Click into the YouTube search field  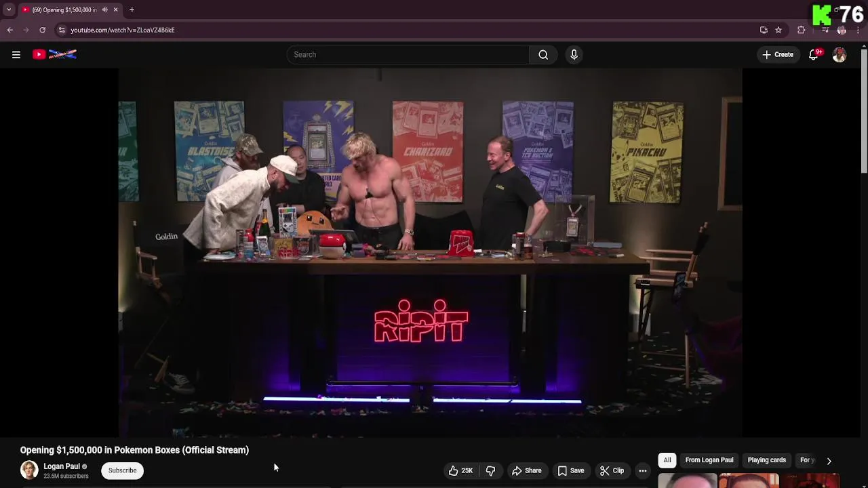point(408,54)
